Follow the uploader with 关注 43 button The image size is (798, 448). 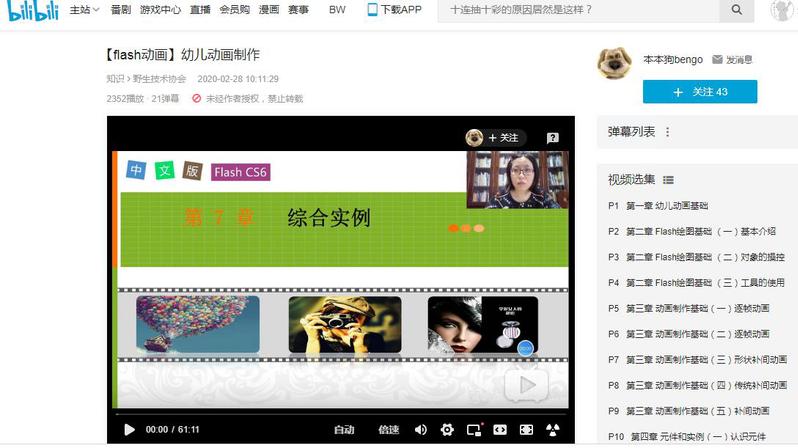699,92
